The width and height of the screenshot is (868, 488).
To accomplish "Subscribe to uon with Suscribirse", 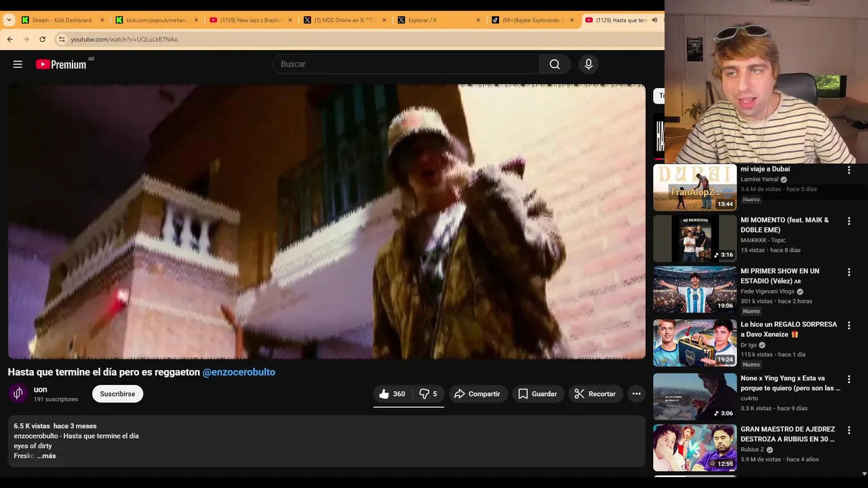I will [x=117, y=394].
